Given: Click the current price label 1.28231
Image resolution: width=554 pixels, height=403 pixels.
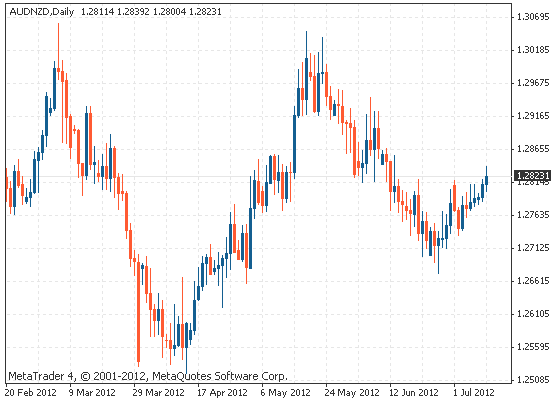Looking at the screenshot, I should coord(533,176).
